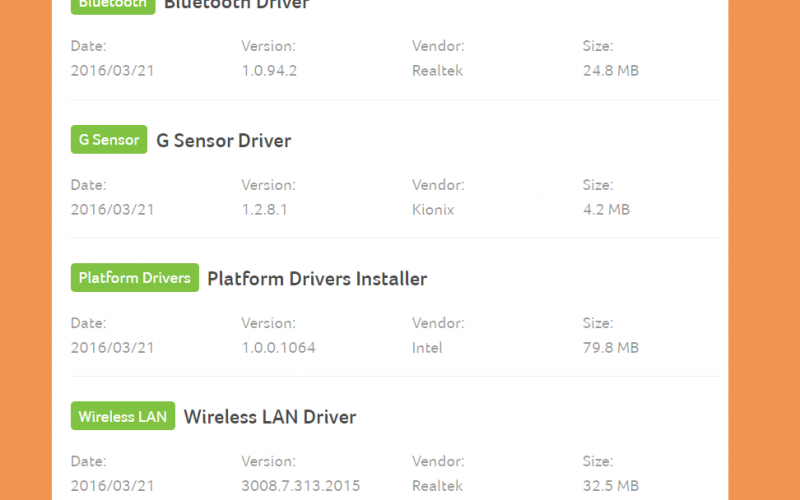800x500 pixels.
Task: Select the Bluetooth driver date 2016/03/21
Action: [112, 70]
